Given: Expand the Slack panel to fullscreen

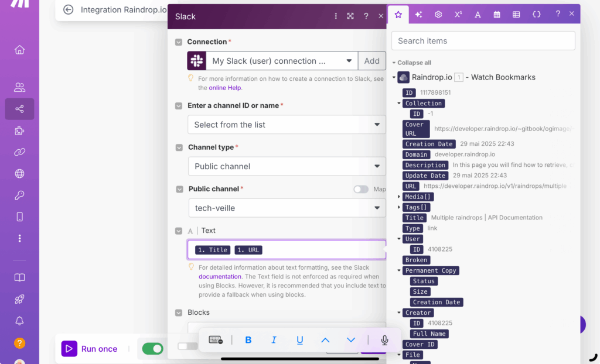Looking at the screenshot, I should pyautogui.click(x=350, y=16).
